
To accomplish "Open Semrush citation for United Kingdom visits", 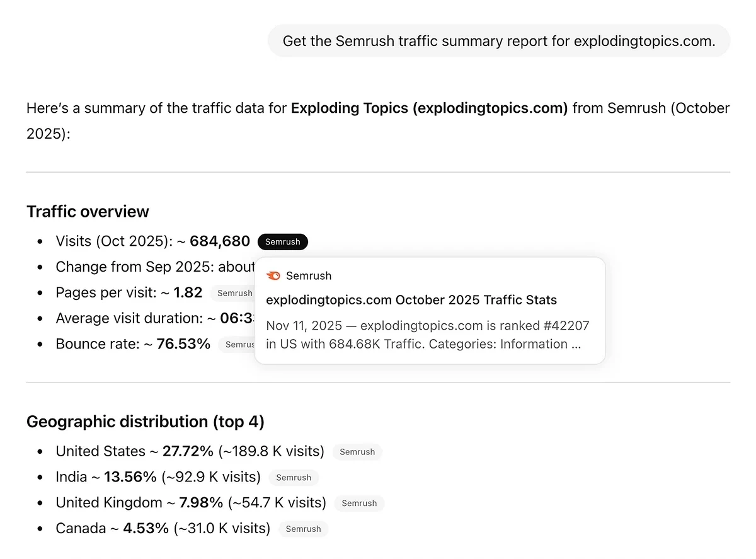I will point(359,503).
